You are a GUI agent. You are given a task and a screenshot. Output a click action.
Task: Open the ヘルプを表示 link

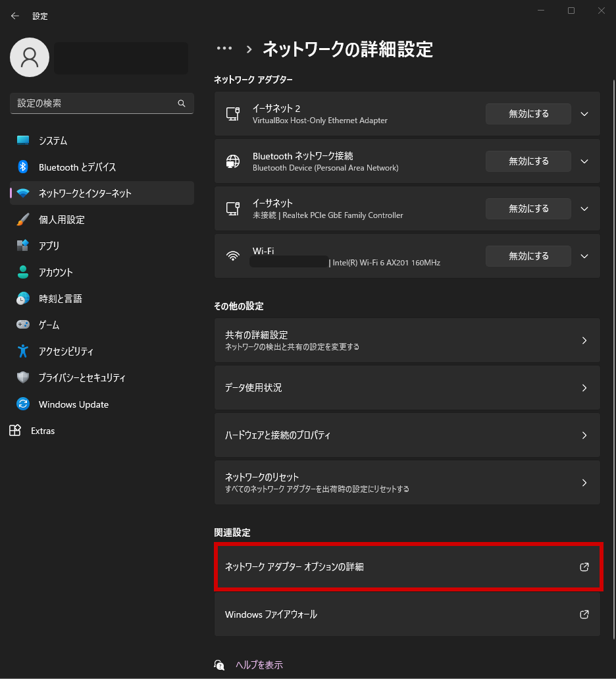point(259,665)
